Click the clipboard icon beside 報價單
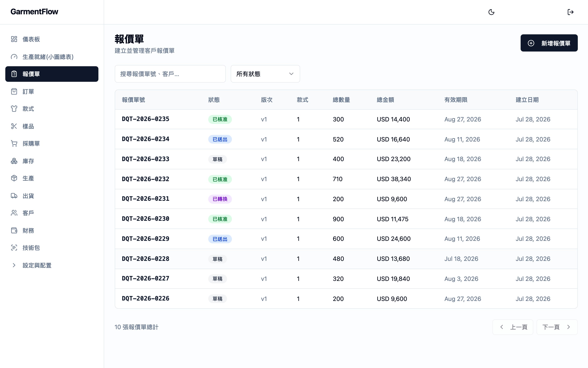Image resolution: width=588 pixels, height=368 pixels. 14,74
